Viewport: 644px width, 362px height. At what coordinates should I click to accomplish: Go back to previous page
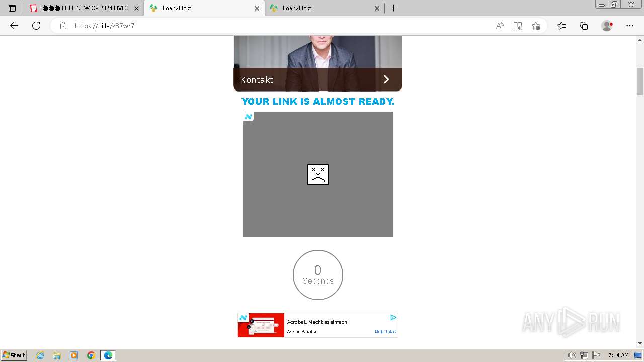(x=14, y=26)
